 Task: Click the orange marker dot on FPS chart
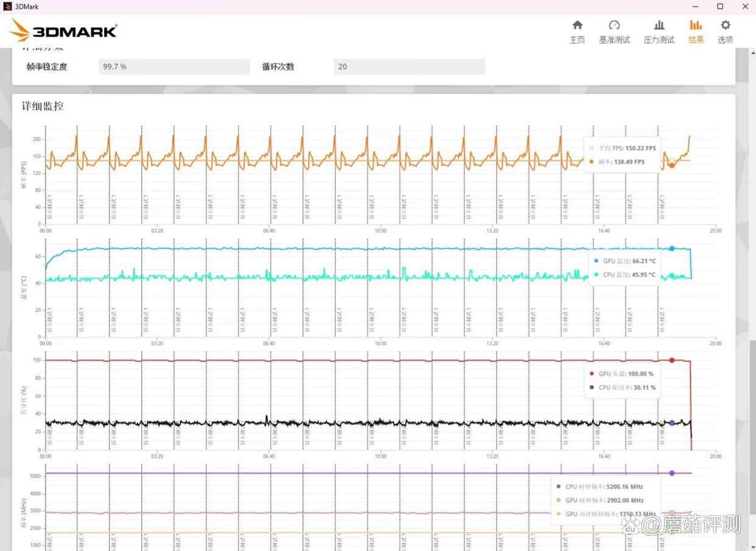pos(672,165)
